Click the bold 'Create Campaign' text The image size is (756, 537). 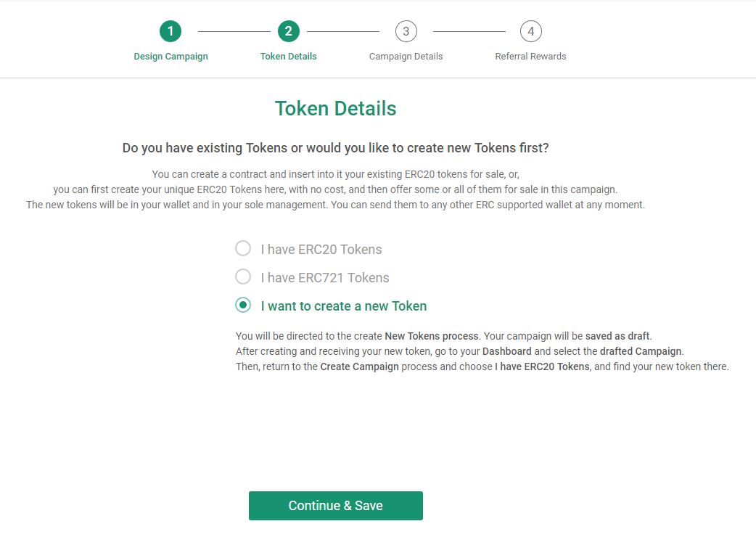click(x=360, y=367)
